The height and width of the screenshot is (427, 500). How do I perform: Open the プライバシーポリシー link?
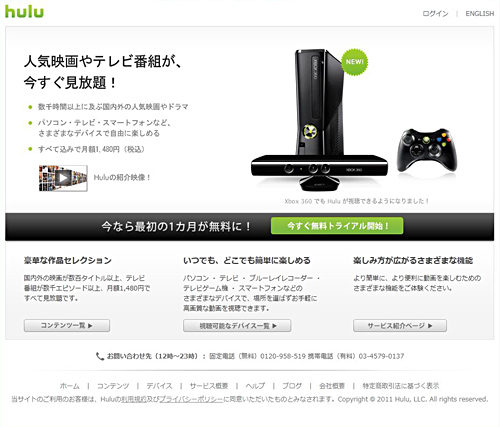tap(191, 399)
